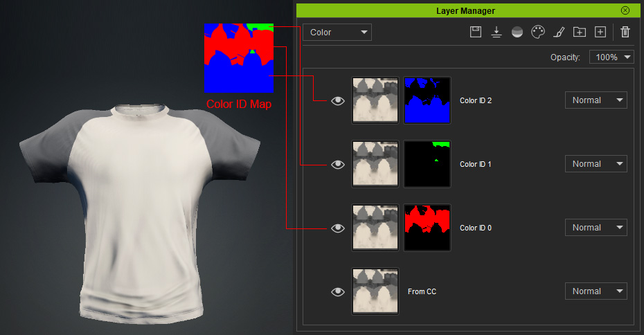644x335 pixels.
Task: Hide the Color ID 0 layer
Action: (x=338, y=228)
